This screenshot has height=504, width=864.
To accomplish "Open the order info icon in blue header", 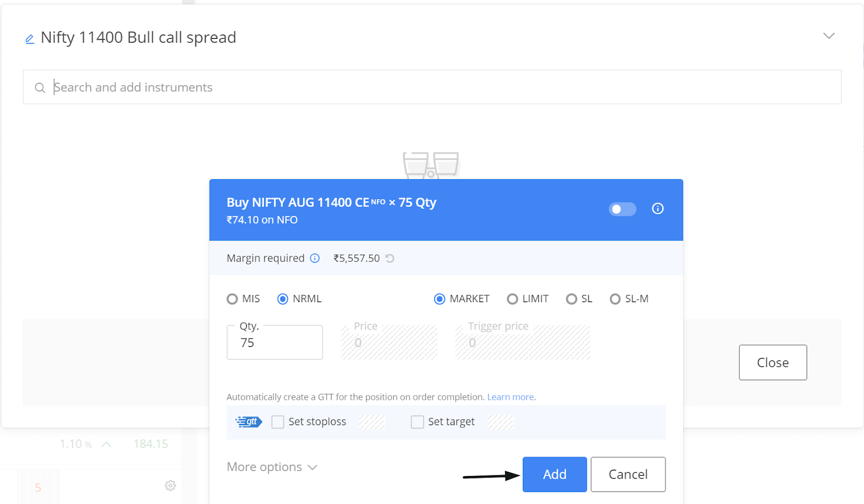I will (x=657, y=208).
